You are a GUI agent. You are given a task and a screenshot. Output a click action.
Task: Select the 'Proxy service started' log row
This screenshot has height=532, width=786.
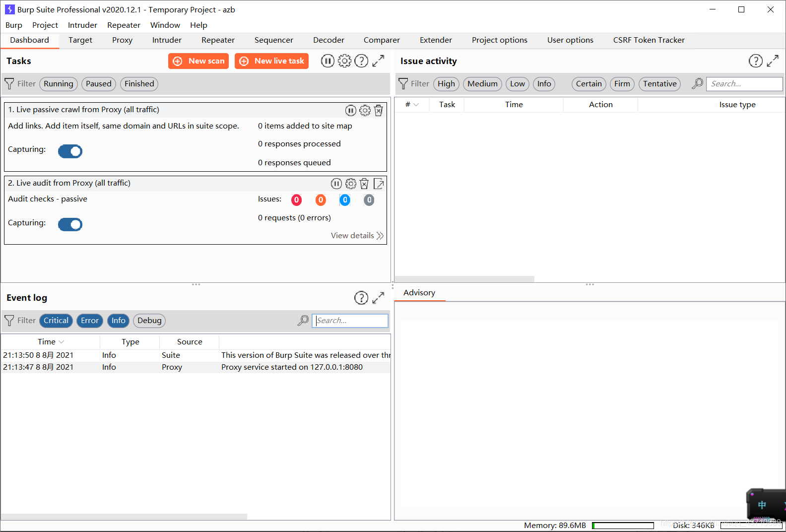(196, 367)
